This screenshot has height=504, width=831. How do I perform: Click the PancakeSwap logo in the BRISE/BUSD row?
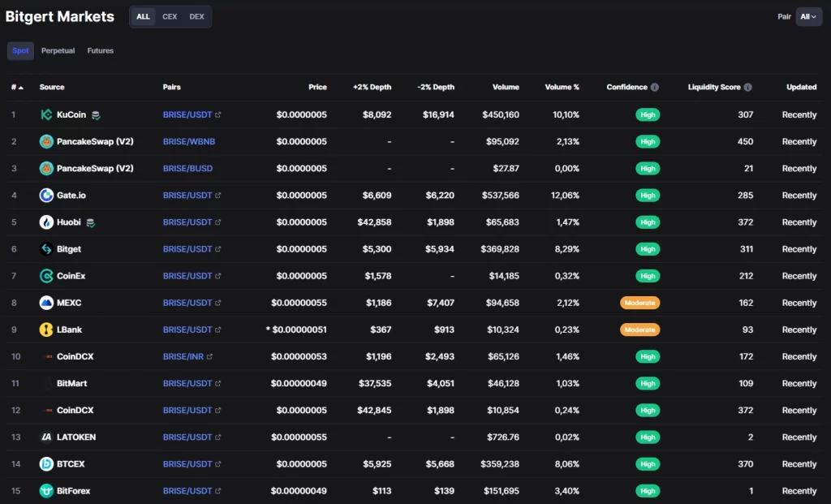(x=46, y=169)
